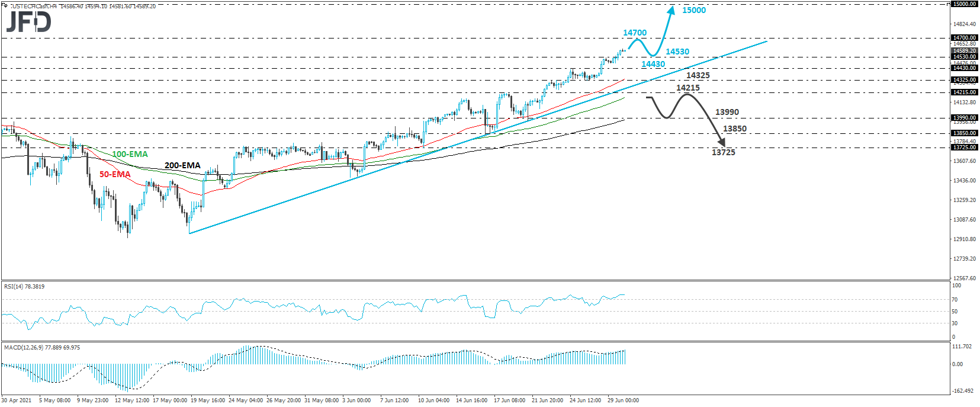Viewport: 980px width, 407px height.
Task: Click the 13990 label near down arrow
Action: (727, 112)
